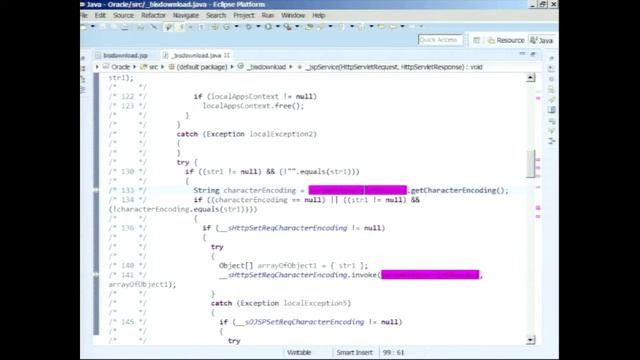
Task: Click 'Object[] arrayOfObject1' on line 140
Action: 268,265
